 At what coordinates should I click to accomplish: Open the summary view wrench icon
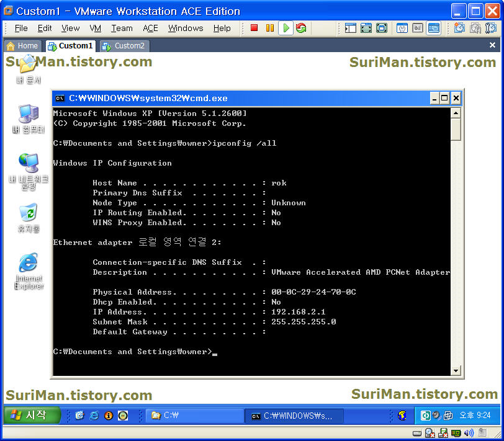click(402, 29)
